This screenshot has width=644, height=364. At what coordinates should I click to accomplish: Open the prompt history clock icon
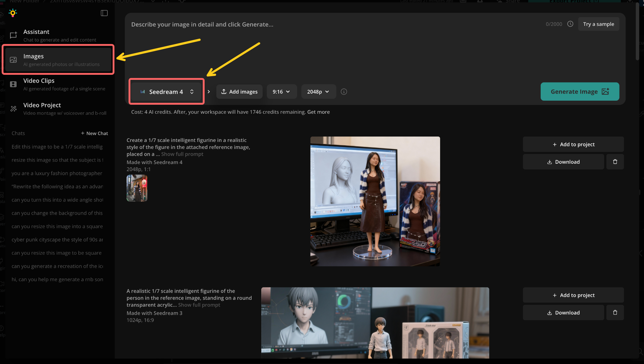click(x=571, y=24)
